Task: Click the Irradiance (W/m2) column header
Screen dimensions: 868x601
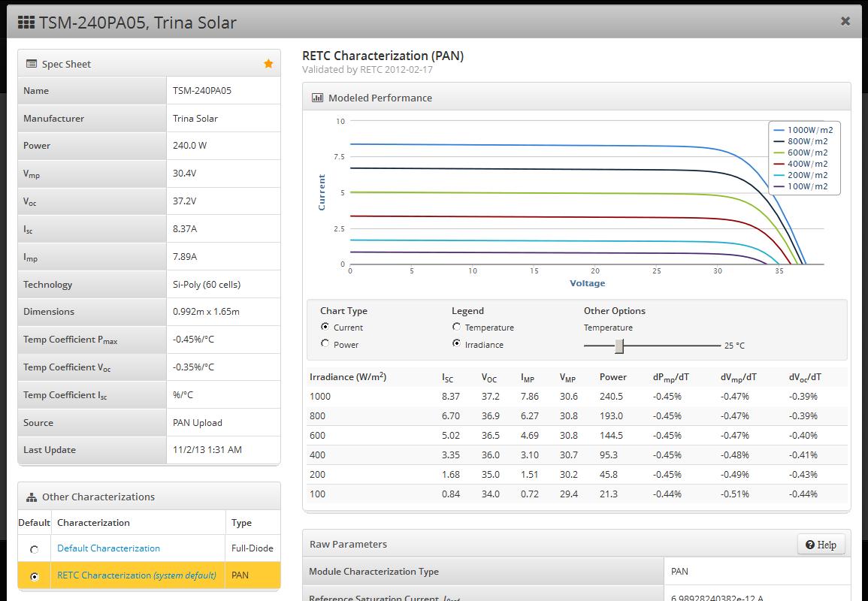Action: tap(348, 377)
